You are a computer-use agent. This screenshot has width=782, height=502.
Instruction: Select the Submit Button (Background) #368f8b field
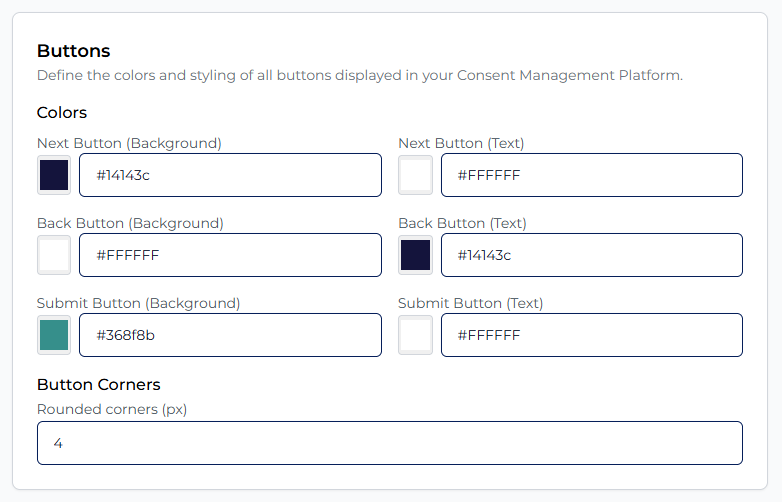pos(230,335)
